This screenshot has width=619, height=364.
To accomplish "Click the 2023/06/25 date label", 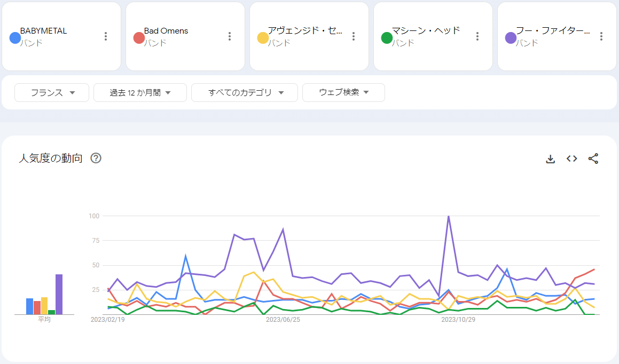I will [x=283, y=320].
